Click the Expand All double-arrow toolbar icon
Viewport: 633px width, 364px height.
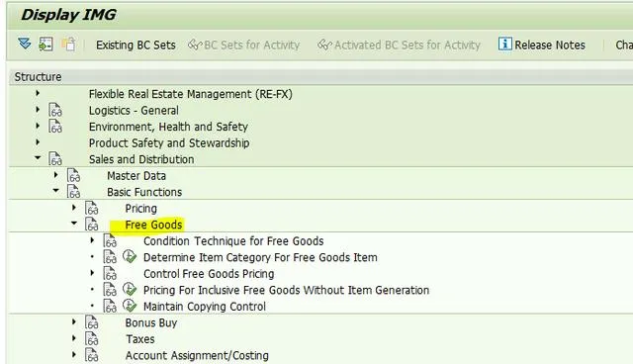[24, 44]
